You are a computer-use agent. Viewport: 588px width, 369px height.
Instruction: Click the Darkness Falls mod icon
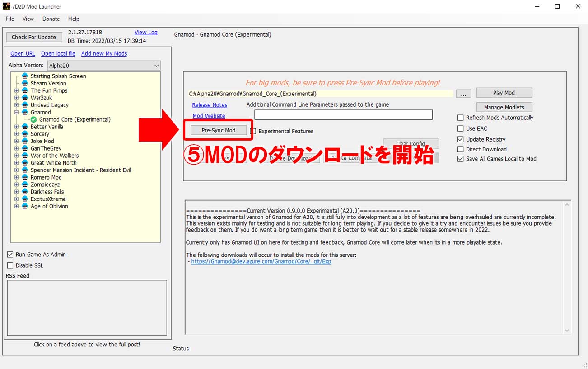point(25,192)
